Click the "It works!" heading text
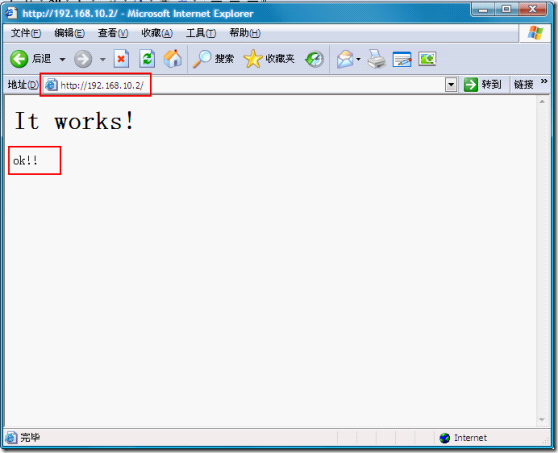 [74, 121]
